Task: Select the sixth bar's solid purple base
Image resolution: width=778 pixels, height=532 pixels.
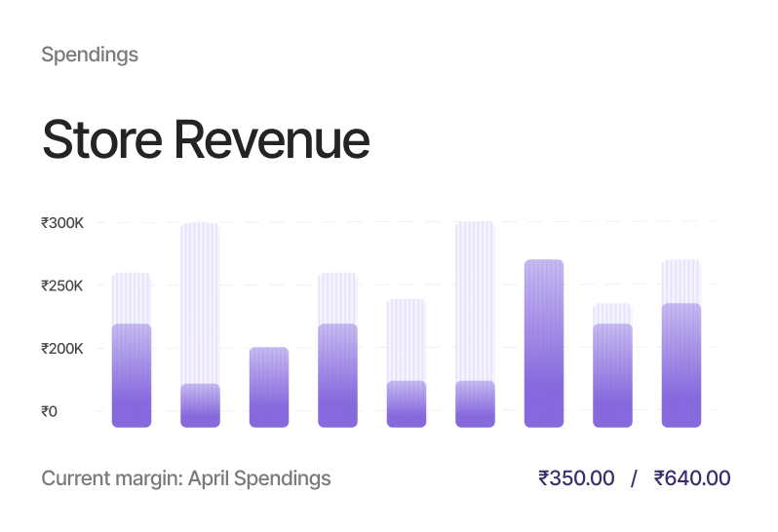Action: [x=475, y=403]
